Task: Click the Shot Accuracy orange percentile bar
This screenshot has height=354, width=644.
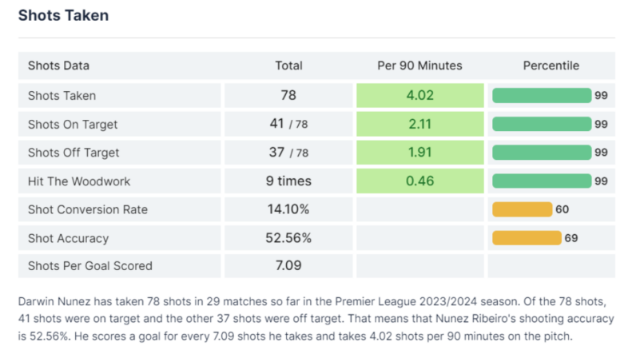Action: pos(527,237)
